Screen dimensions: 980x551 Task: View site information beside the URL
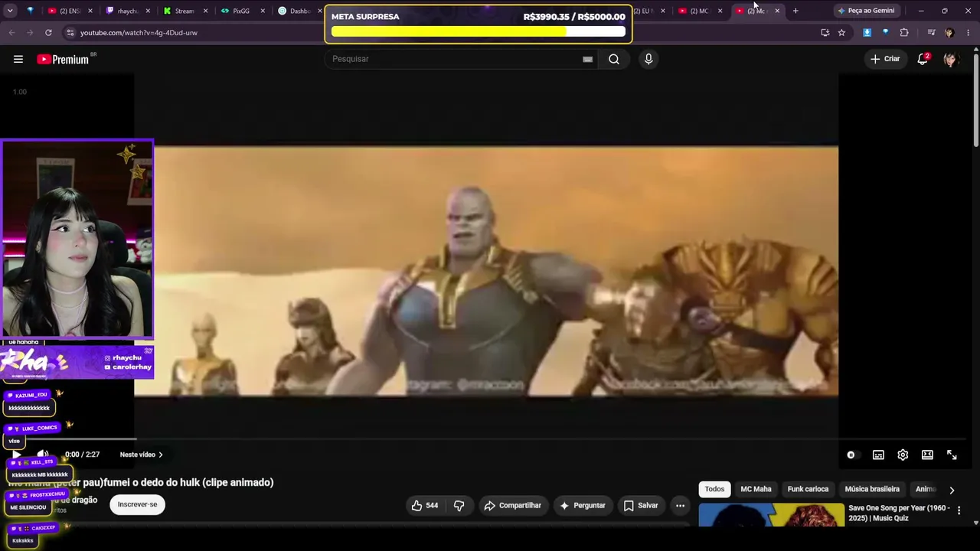[x=70, y=33]
